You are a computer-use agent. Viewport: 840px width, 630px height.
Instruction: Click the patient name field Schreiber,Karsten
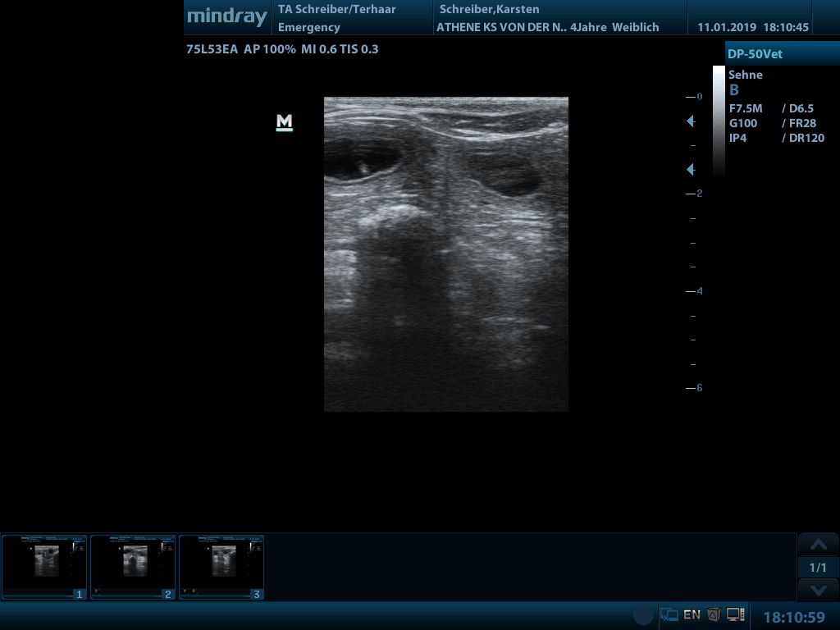(490, 10)
